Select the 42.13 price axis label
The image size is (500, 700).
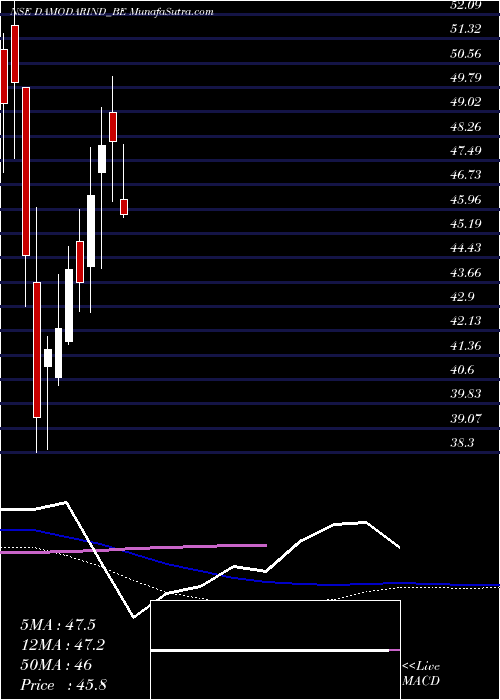tap(465, 321)
